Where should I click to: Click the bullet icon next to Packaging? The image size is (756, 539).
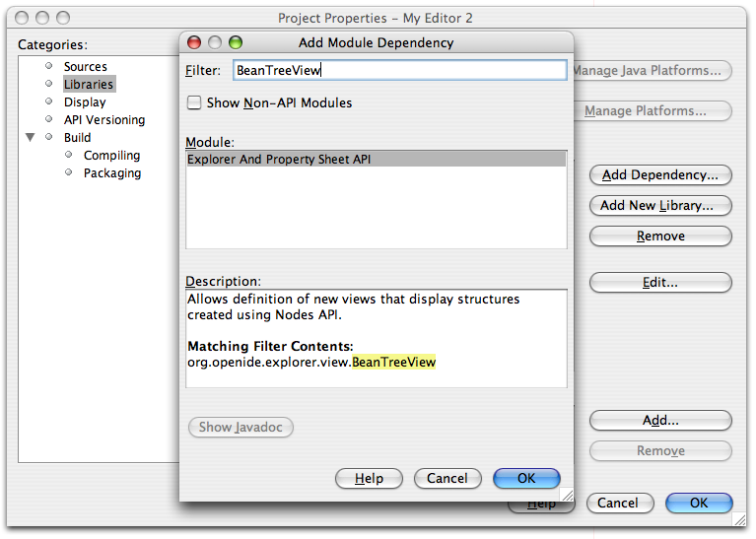click(69, 172)
